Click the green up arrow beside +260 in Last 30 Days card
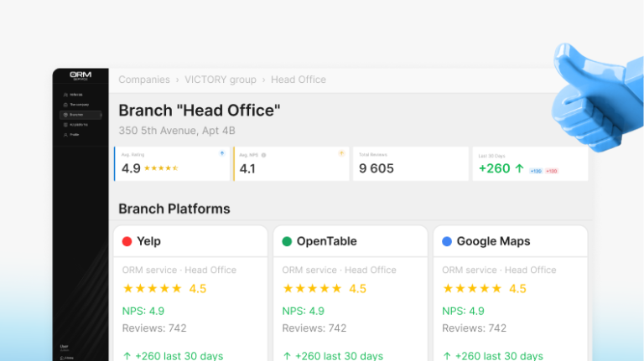The height and width of the screenshot is (361, 644). pyautogui.click(x=520, y=168)
